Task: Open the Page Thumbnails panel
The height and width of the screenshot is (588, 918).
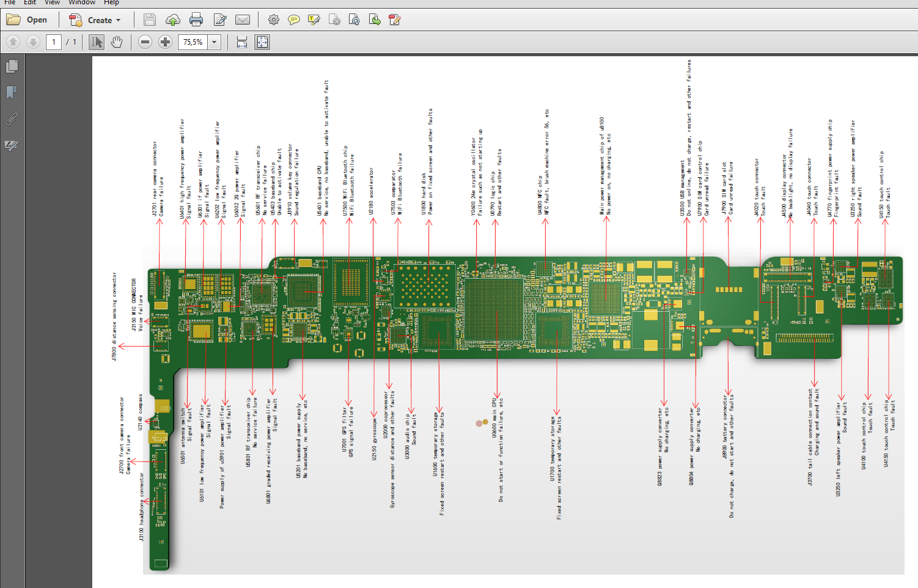Action: point(12,66)
